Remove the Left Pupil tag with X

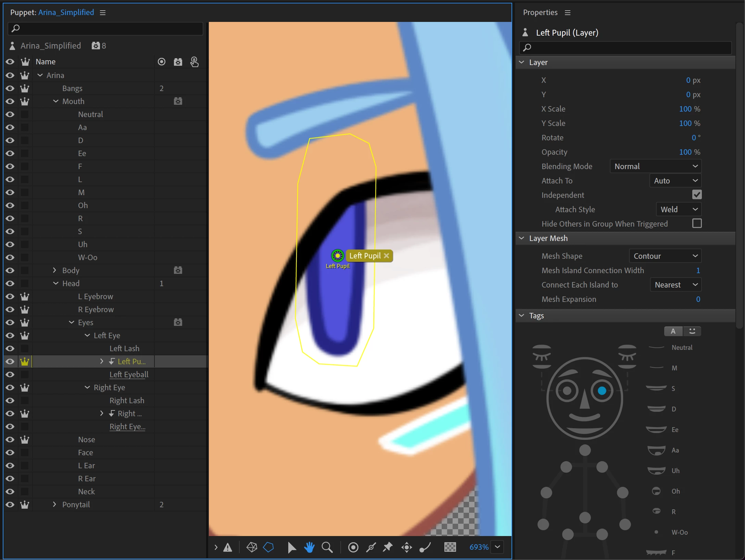387,256
